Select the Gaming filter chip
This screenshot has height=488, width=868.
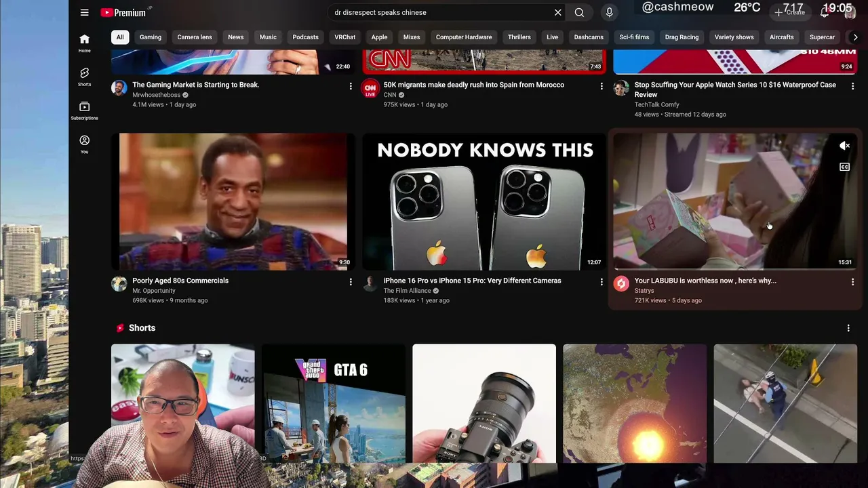click(151, 37)
